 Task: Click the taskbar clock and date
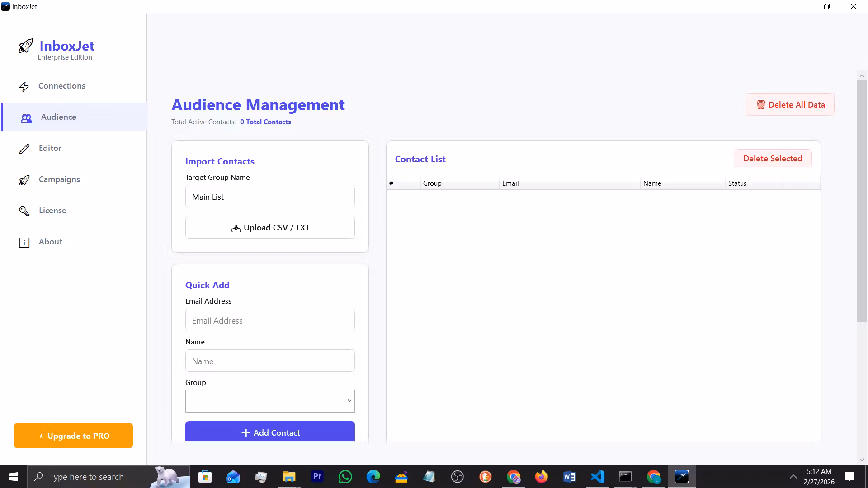point(819,477)
